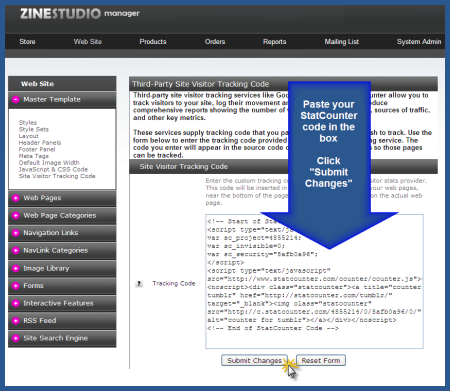The width and height of the screenshot is (450, 391).
Task: Open the System Admin menu
Action: click(419, 42)
